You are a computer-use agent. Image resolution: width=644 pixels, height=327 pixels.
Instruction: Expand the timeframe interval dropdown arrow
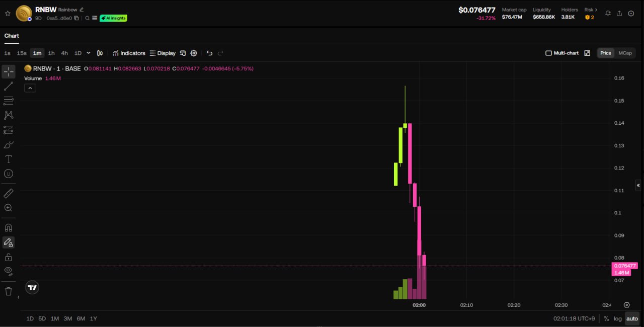[x=89, y=53]
